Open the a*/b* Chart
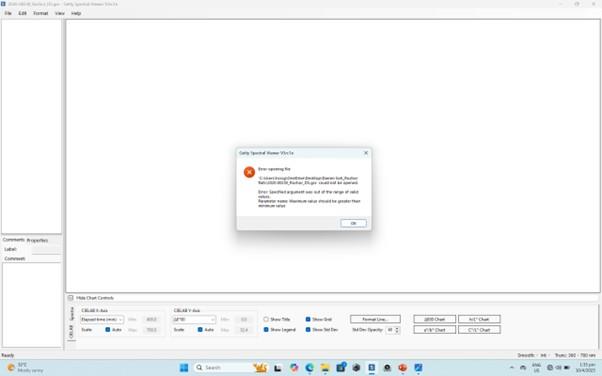This screenshot has width=602, height=376. point(435,330)
